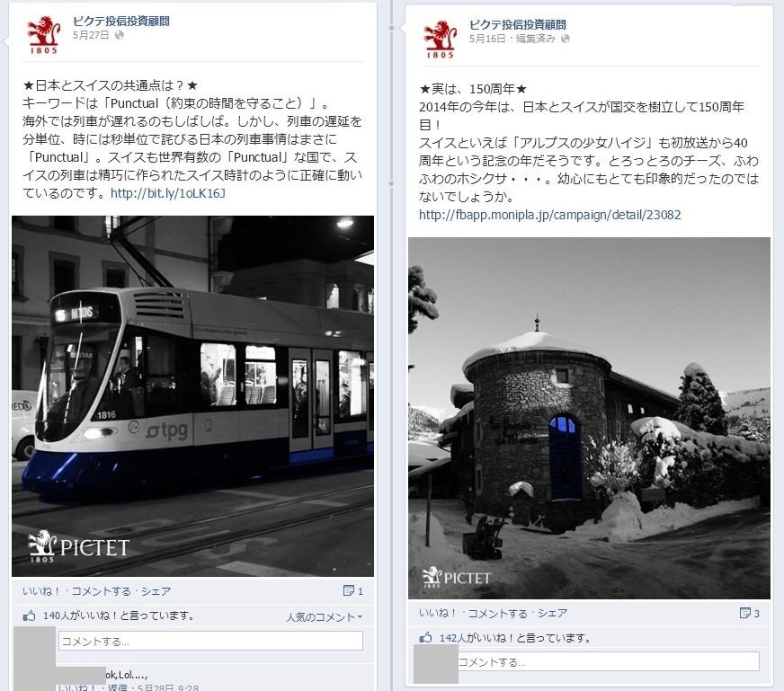
Task: Open the tpg tram photo
Action: pyautogui.click(x=193, y=396)
